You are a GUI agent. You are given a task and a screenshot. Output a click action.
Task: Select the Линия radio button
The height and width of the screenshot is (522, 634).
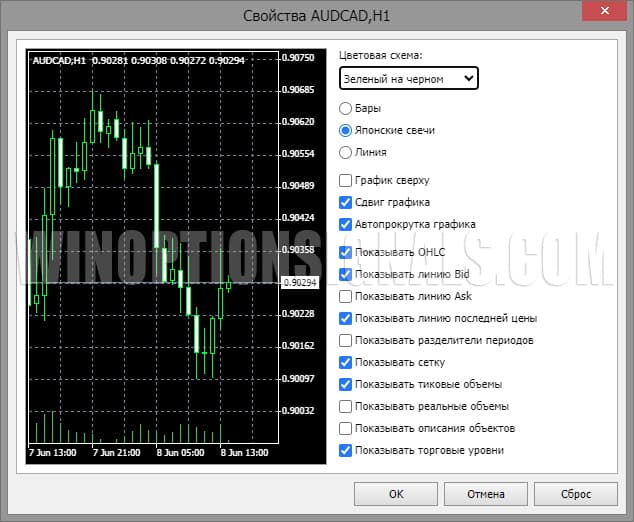pyautogui.click(x=346, y=152)
